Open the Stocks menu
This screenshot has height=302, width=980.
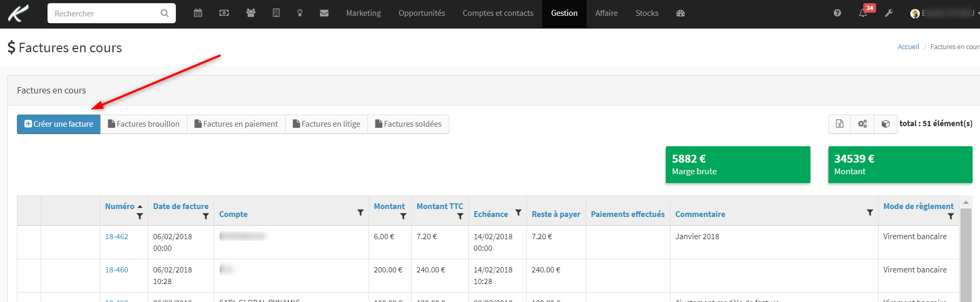tap(647, 13)
